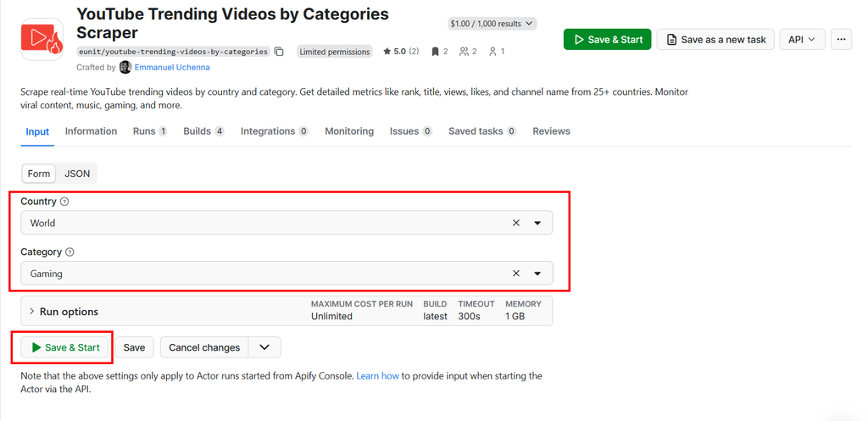Click the 1 GB memory value
Viewport: 868px width, 421px height.
(x=515, y=317)
